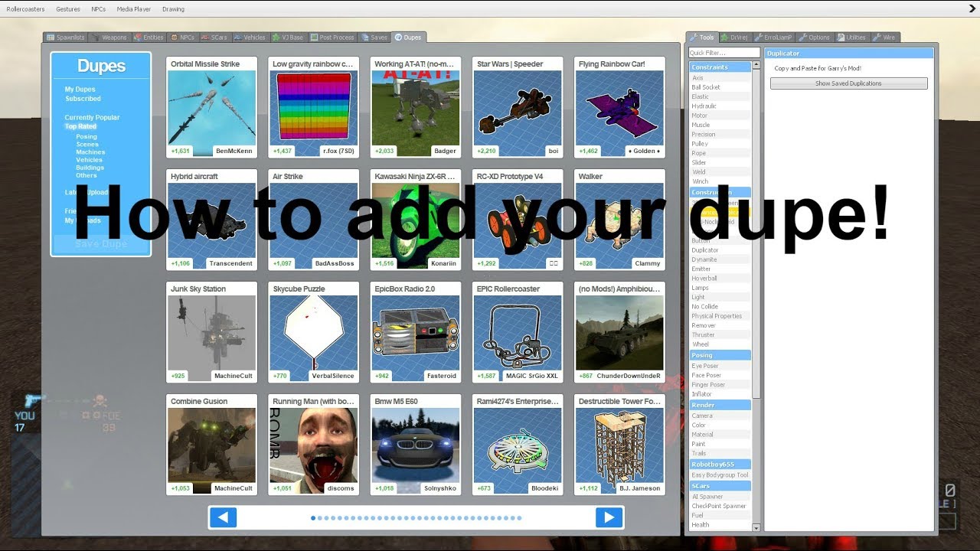Viewport: 980px width, 551px height.
Task: Switch to the Weapons tab
Action: pos(109,37)
